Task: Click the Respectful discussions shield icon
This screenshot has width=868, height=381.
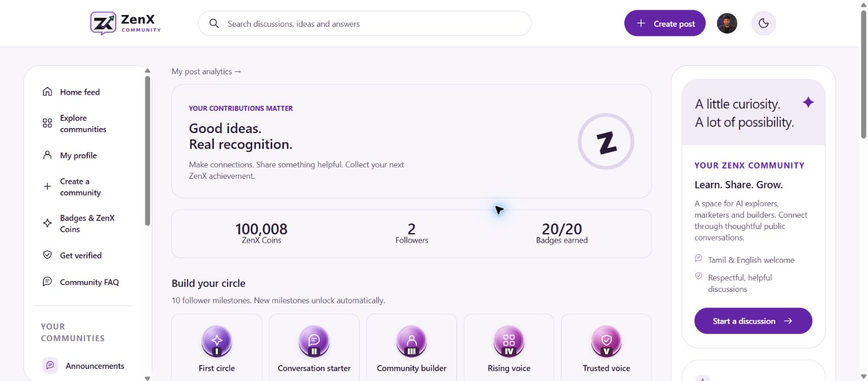Action: (x=699, y=276)
